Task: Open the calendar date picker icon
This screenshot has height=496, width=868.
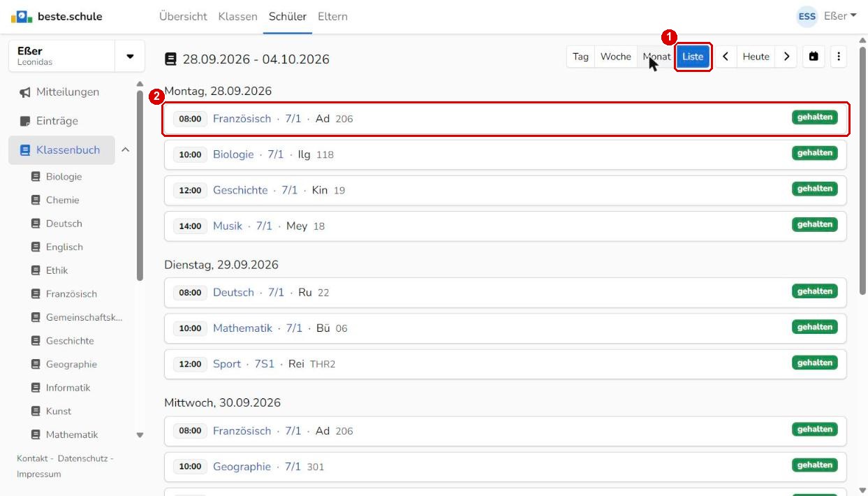Action: (814, 57)
